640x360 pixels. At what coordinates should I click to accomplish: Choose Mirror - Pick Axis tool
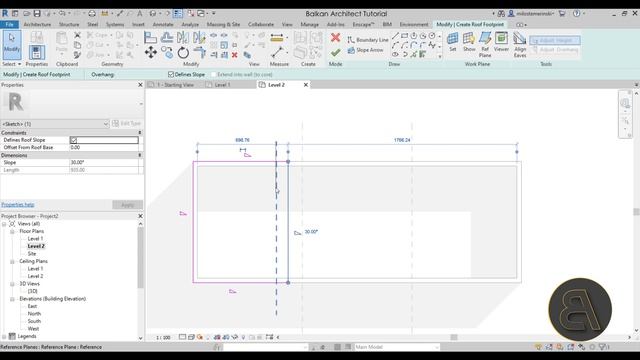(183, 38)
